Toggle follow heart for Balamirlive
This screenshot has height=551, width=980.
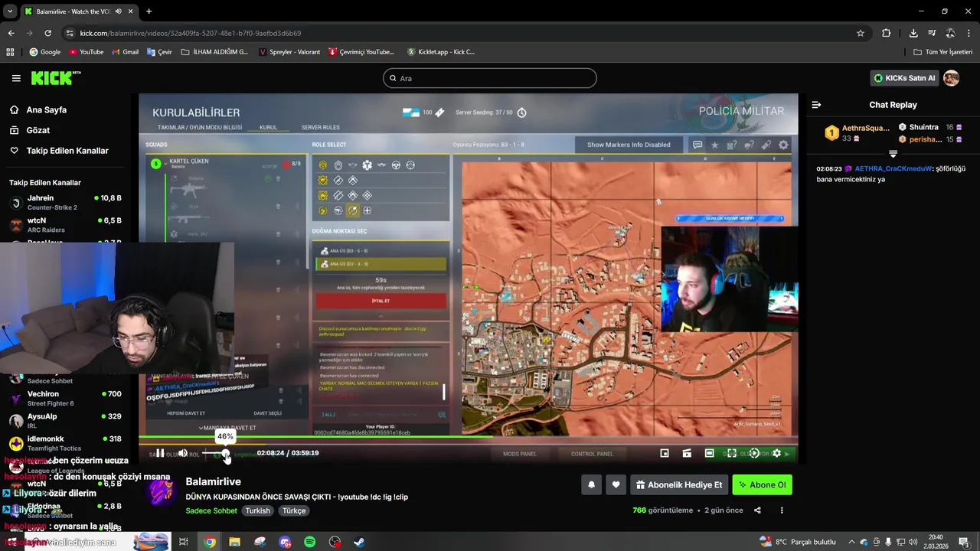(616, 484)
